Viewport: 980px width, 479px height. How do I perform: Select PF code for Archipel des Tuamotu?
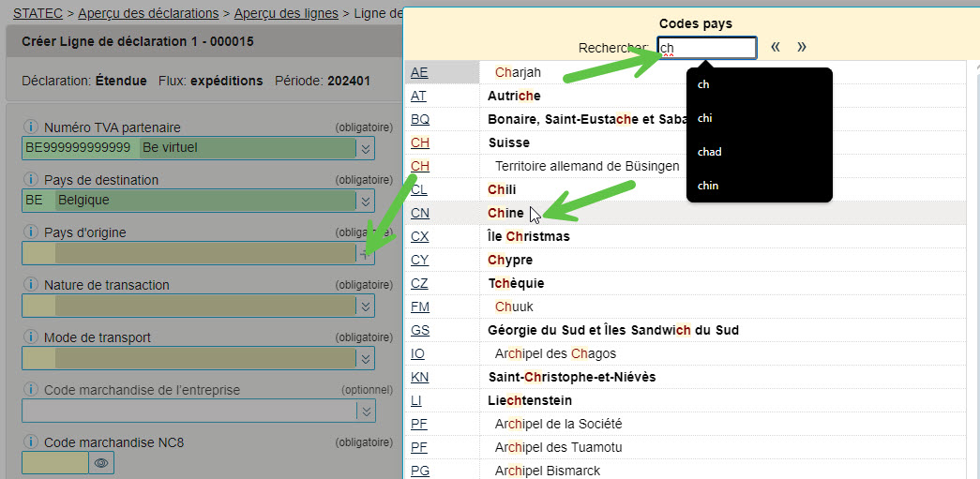tap(419, 447)
